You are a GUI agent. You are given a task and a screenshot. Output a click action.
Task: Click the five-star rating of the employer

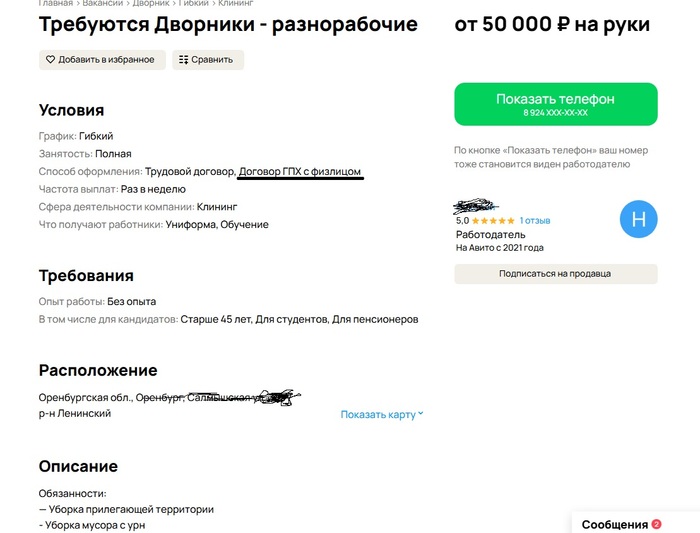tap(493, 221)
